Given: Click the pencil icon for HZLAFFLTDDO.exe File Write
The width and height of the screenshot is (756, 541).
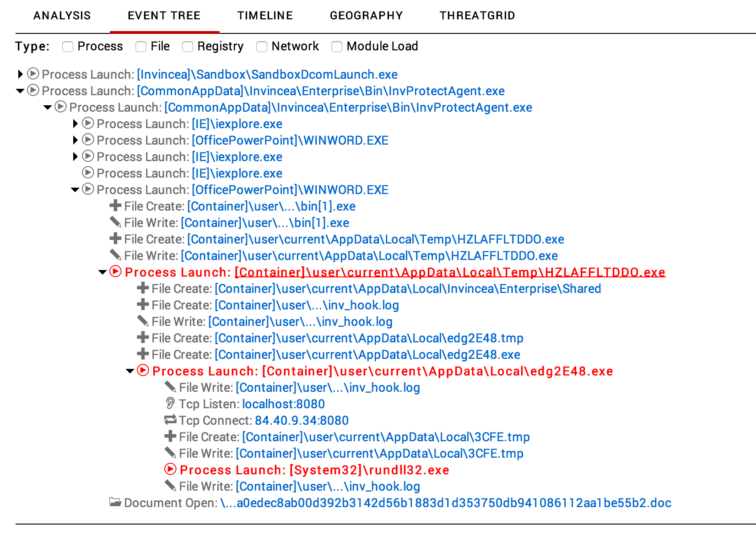Looking at the screenshot, I should coord(115,255).
